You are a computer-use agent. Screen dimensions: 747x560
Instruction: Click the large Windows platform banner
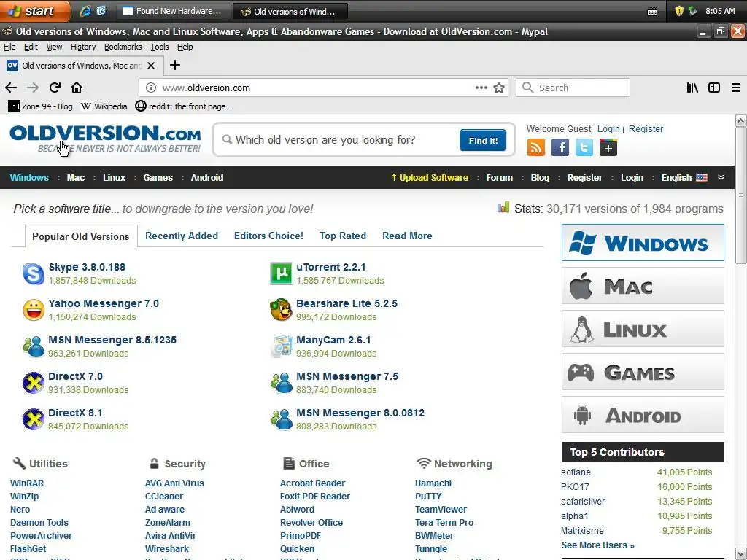click(643, 243)
